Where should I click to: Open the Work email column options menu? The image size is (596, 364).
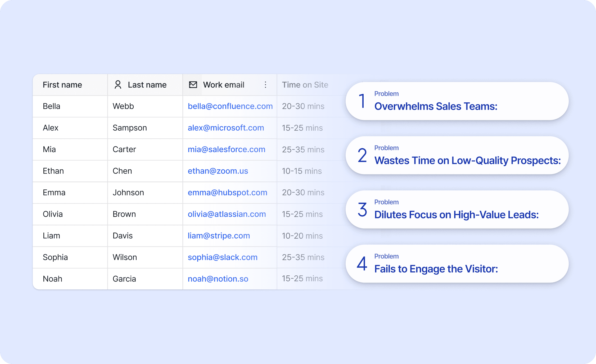point(265,85)
